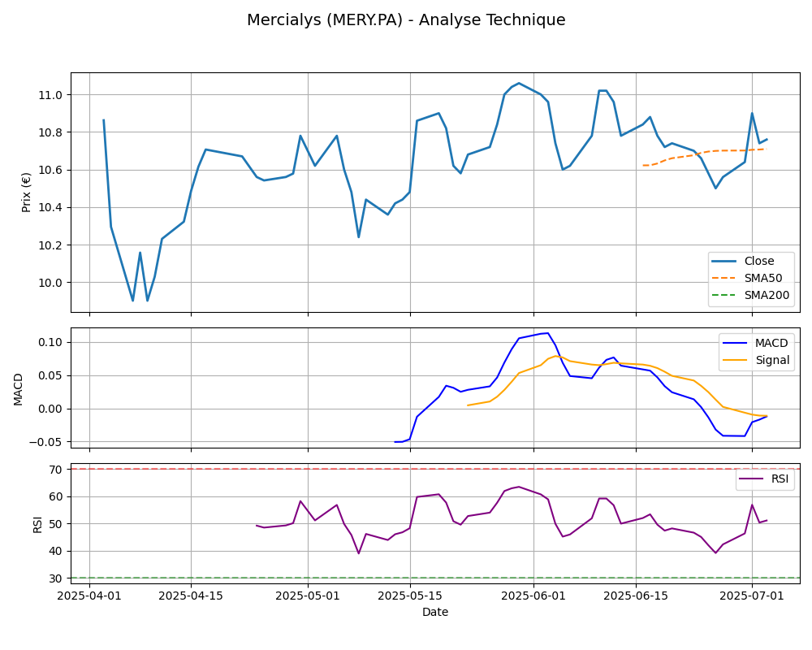
Task: Click the −0.05 MACD tick label
Action: point(46,442)
